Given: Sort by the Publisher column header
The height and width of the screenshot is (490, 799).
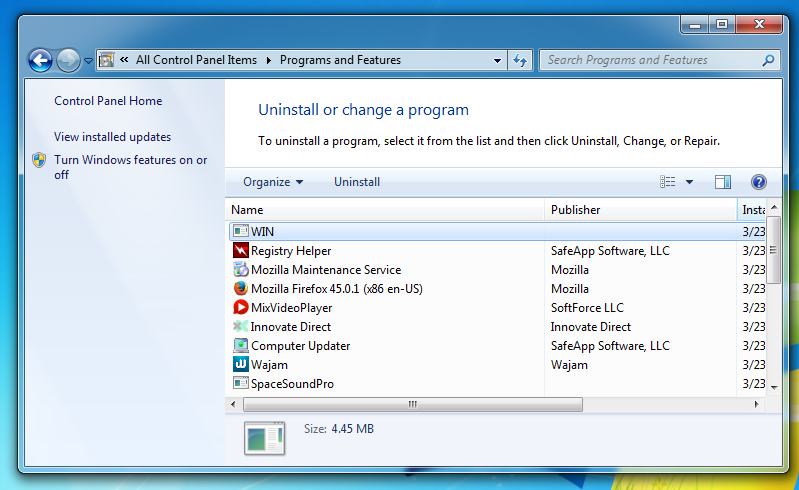Looking at the screenshot, I should [641, 210].
